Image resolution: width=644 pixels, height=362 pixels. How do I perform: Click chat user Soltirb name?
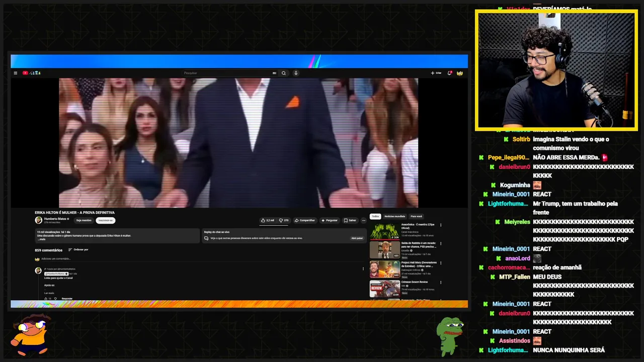coord(521,139)
